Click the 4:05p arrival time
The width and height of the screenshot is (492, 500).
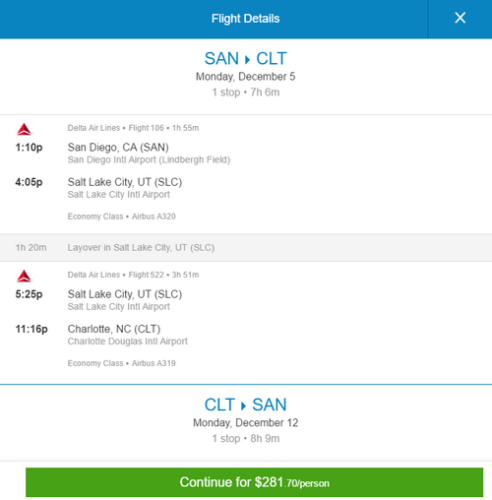pos(29,182)
